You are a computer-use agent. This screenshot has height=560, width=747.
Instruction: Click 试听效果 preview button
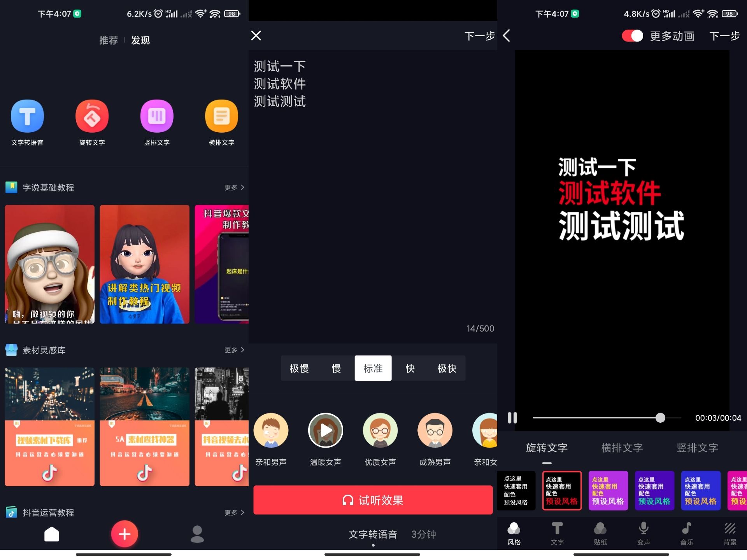(x=372, y=500)
